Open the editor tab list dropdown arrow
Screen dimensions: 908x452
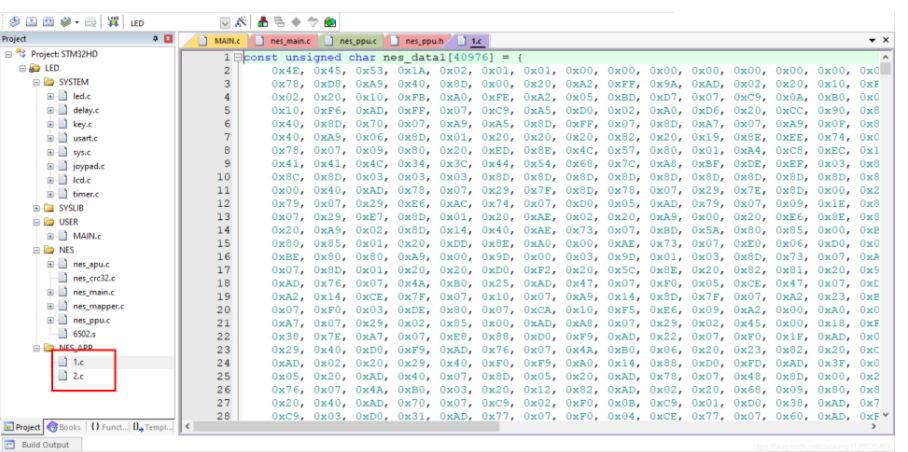coord(872,41)
